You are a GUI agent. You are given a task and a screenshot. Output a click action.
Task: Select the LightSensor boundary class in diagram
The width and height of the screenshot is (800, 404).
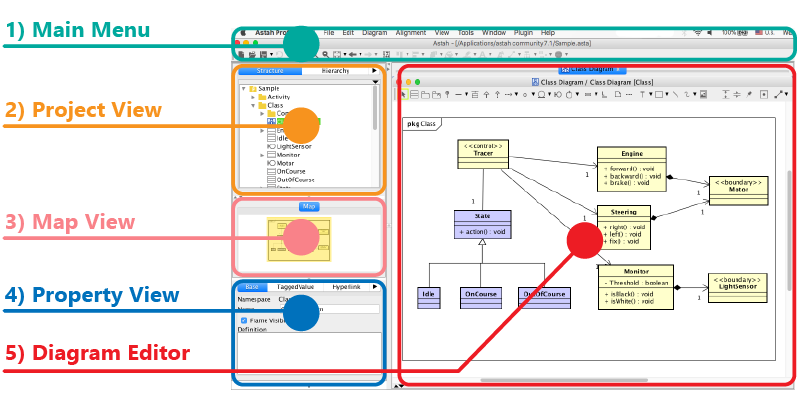coord(737,288)
